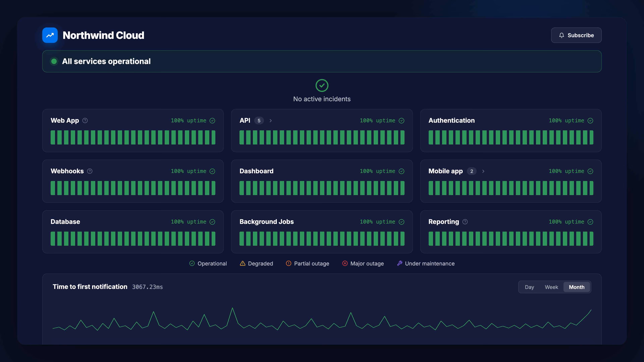Click the Database component name
This screenshot has height=362, width=644.
(65, 222)
